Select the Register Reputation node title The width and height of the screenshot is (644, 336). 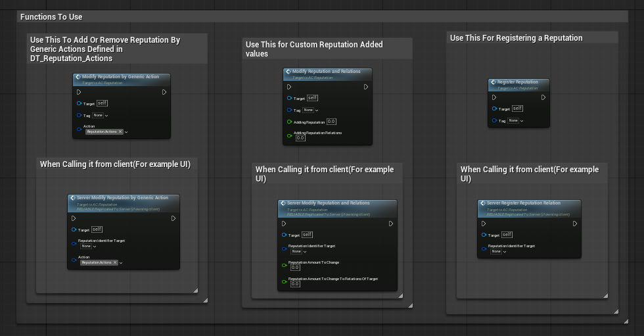click(518, 82)
